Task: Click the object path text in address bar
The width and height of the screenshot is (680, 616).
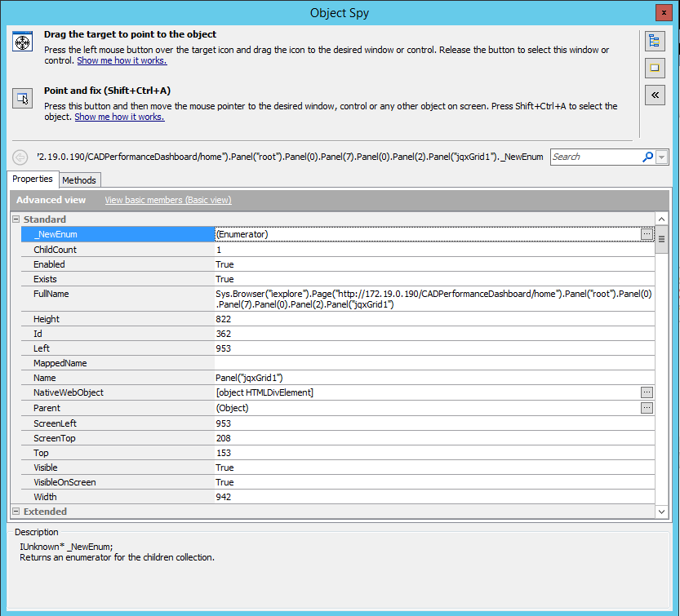Action: click(x=290, y=157)
